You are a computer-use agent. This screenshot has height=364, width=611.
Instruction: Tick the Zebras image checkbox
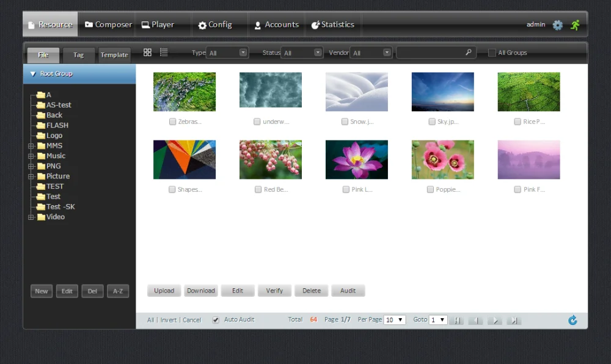point(172,122)
